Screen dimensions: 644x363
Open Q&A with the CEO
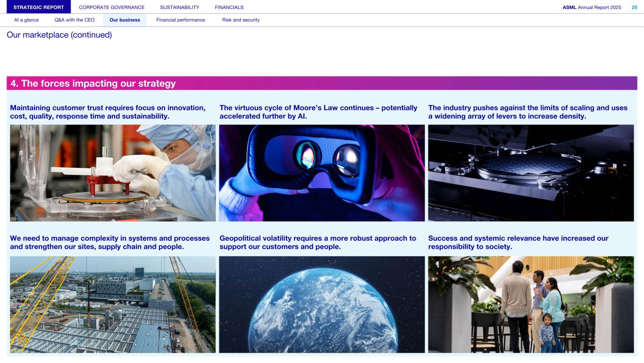75,20
